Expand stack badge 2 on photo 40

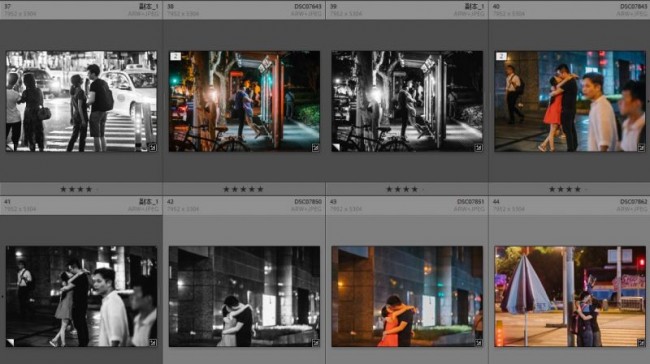click(x=501, y=56)
